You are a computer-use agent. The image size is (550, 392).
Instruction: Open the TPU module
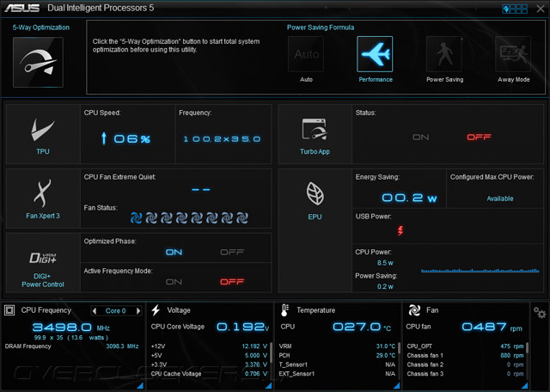coord(43,134)
